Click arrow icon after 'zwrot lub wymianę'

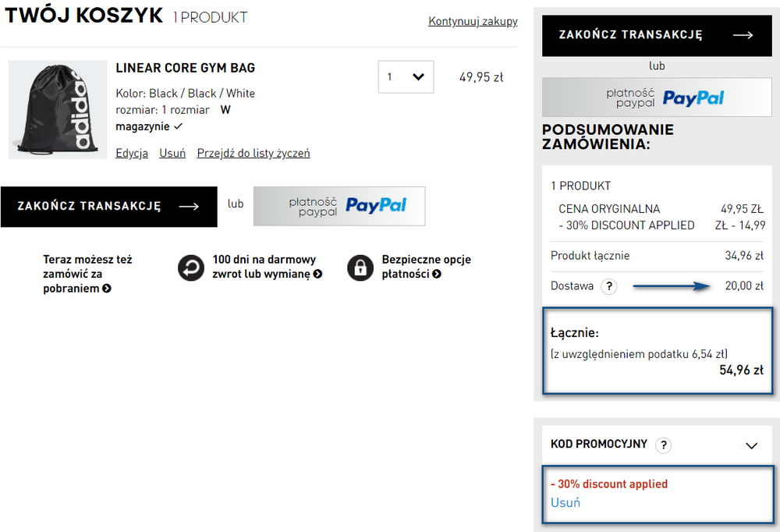[318, 275]
